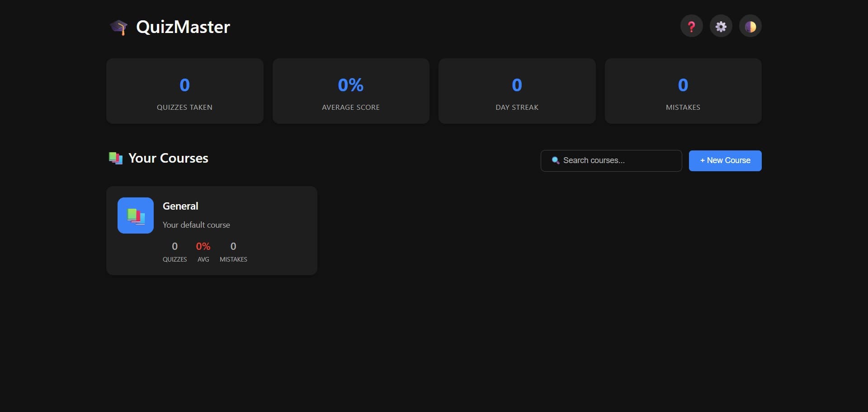View the Mistakes stat card at top

coord(683,91)
